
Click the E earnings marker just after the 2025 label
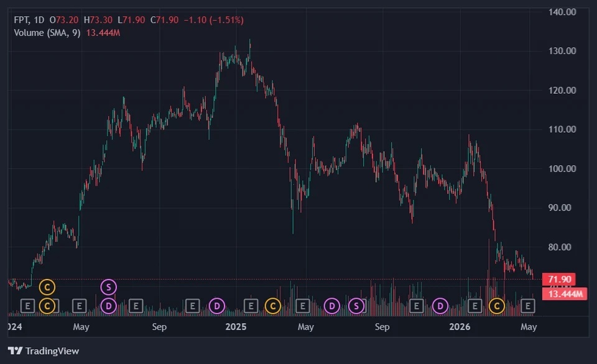coord(251,306)
